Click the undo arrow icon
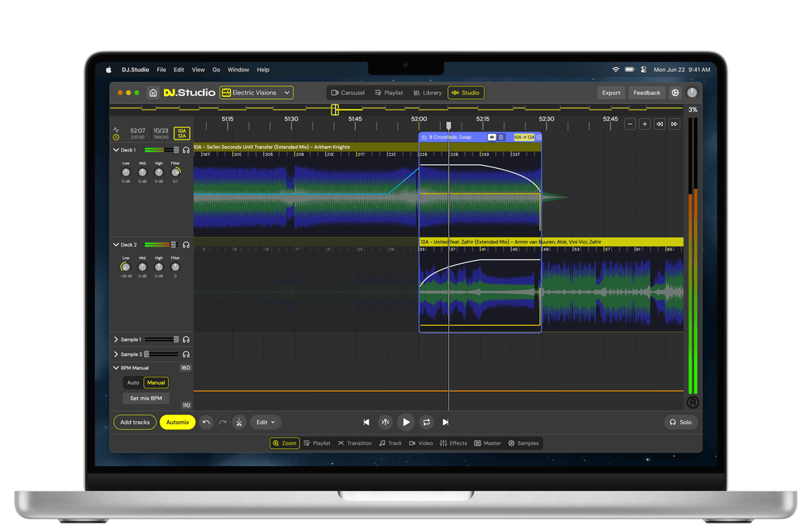Image resolution: width=812 pixels, height=528 pixels. (206, 423)
